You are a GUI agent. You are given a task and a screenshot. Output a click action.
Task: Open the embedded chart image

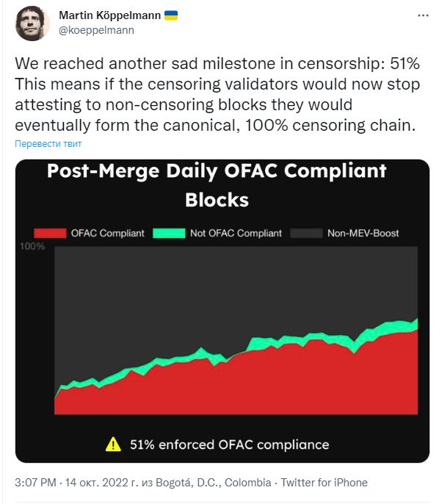tap(222, 311)
